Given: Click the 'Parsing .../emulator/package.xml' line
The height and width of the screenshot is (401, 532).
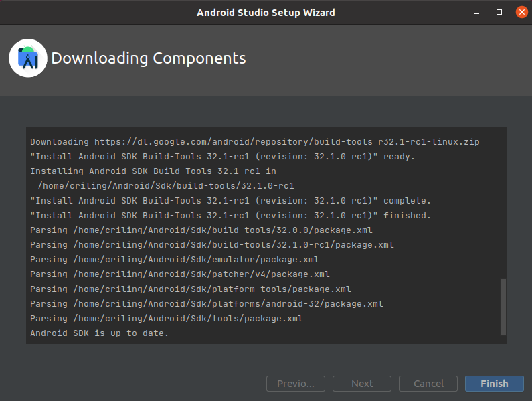Looking at the screenshot, I should pyautogui.click(x=175, y=259).
